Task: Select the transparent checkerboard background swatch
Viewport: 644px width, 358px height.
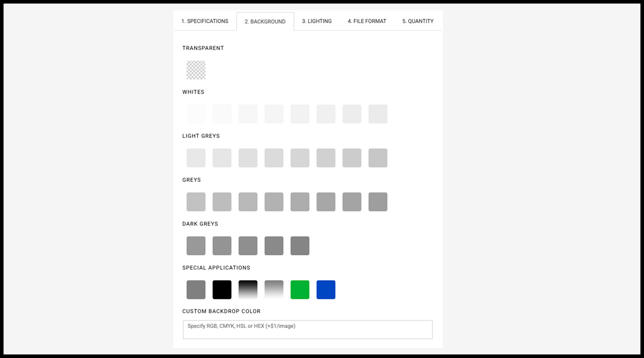Action: pyautogui.click(x=196, y=70)
